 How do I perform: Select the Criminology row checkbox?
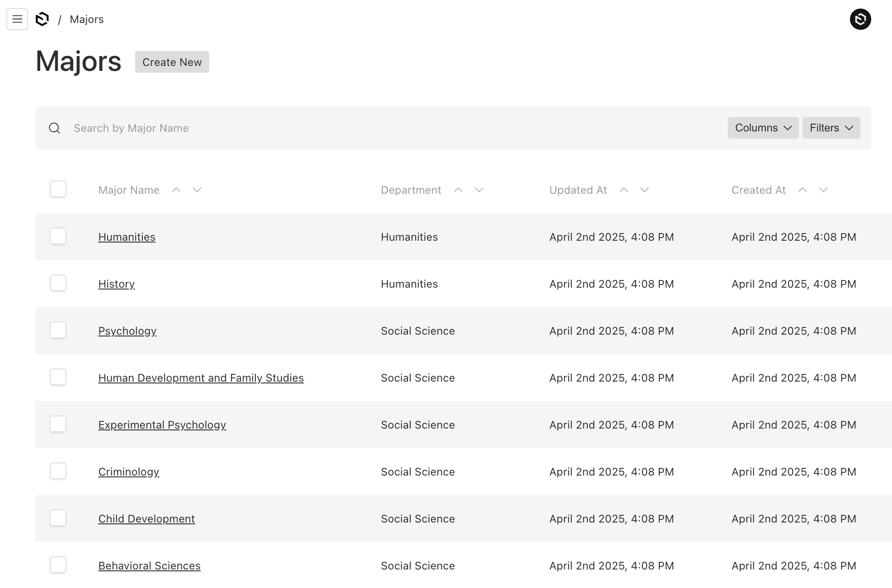(58, 471)
